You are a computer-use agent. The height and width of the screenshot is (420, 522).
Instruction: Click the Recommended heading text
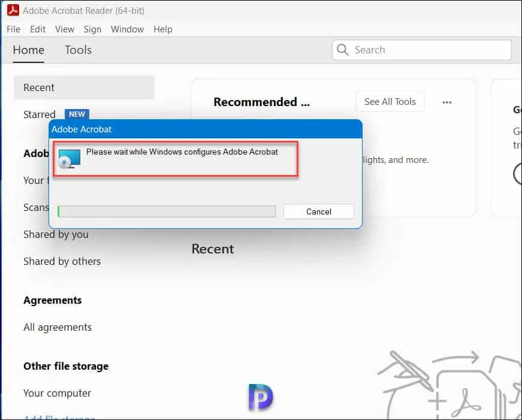tap(262, 102)
